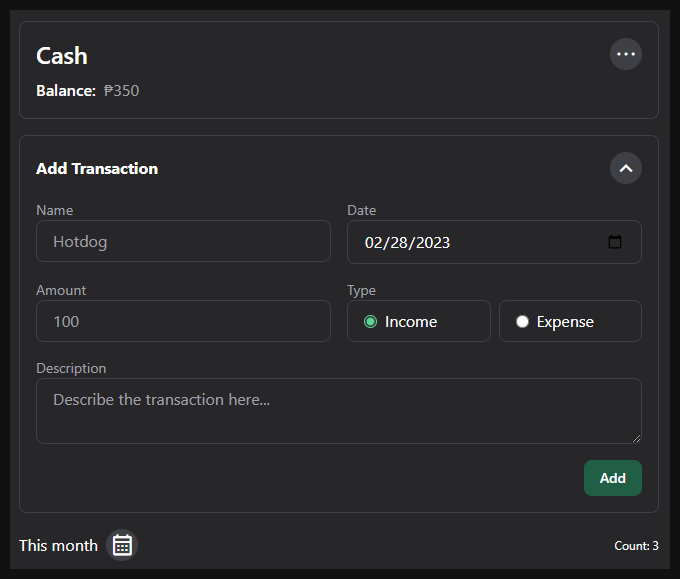Open the This month calendar filter
Viewport: 680px width, 579px height.
(122, 545)
